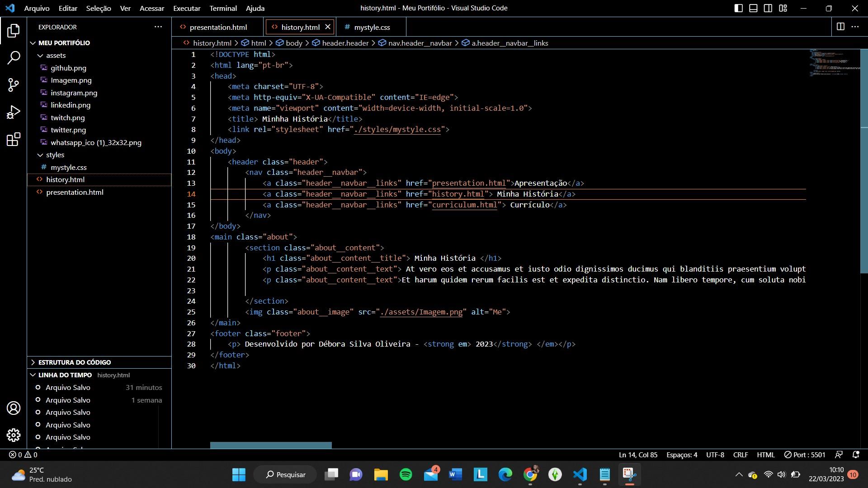The height and width of the screenshot is (488, 868).
Task: Open editor more actions ellipsis
Action: [x=855, y=27]
